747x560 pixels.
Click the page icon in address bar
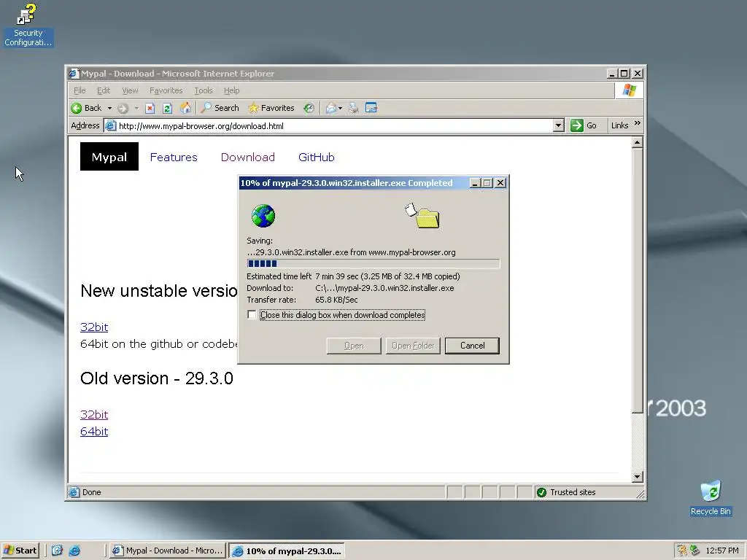click(x=111, y=125)
